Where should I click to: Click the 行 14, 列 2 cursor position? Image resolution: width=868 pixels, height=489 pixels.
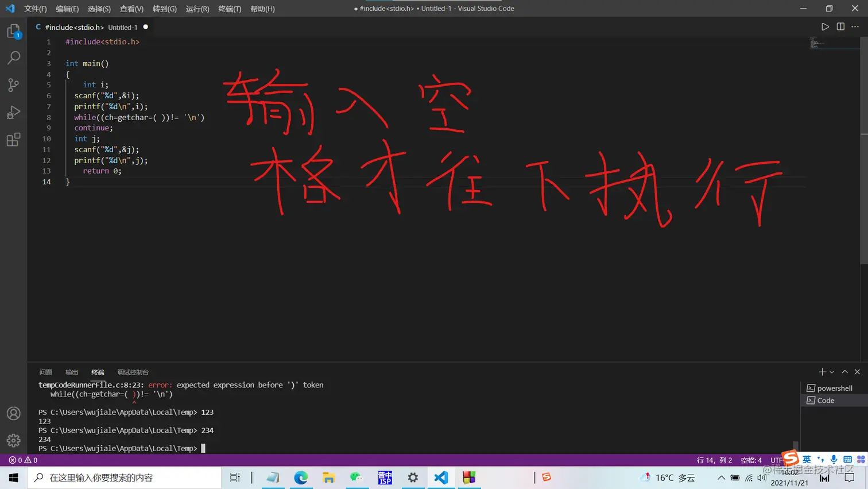pyautogui.click(x=714, y=460)
